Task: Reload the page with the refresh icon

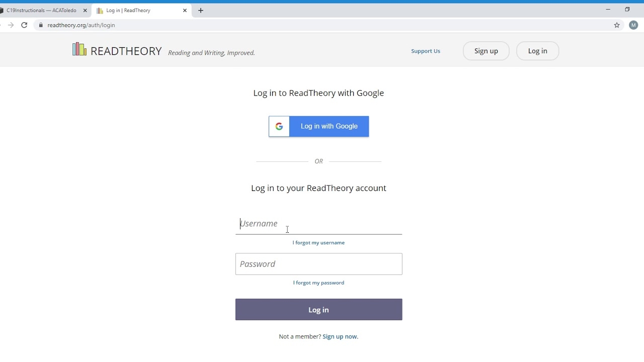Action: [x=24, y=25]
